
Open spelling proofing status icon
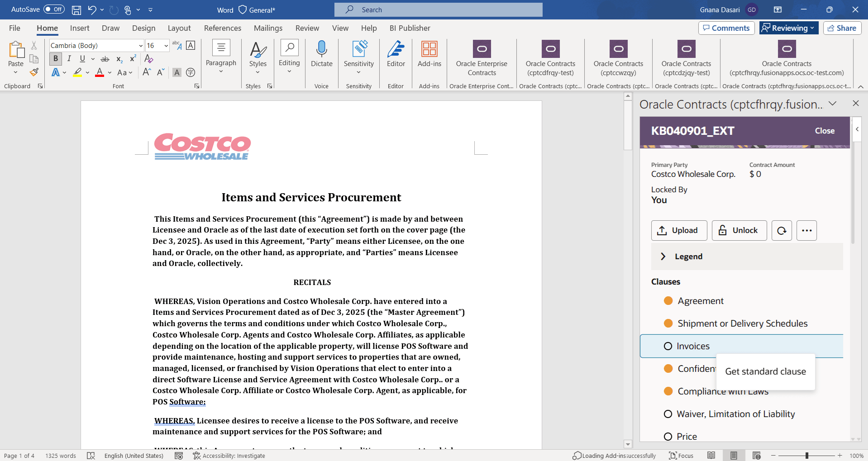pos(91,456)
